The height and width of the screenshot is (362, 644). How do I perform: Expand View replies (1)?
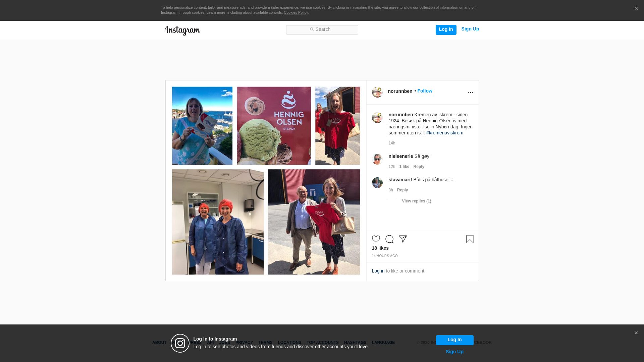[x=416, y=201]
